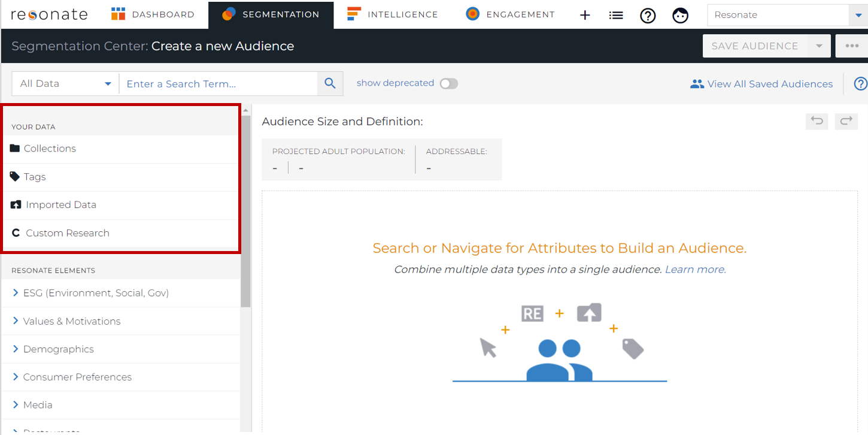Expand Values & Motivations
The image size is (868, 435).
click(120, 321)
